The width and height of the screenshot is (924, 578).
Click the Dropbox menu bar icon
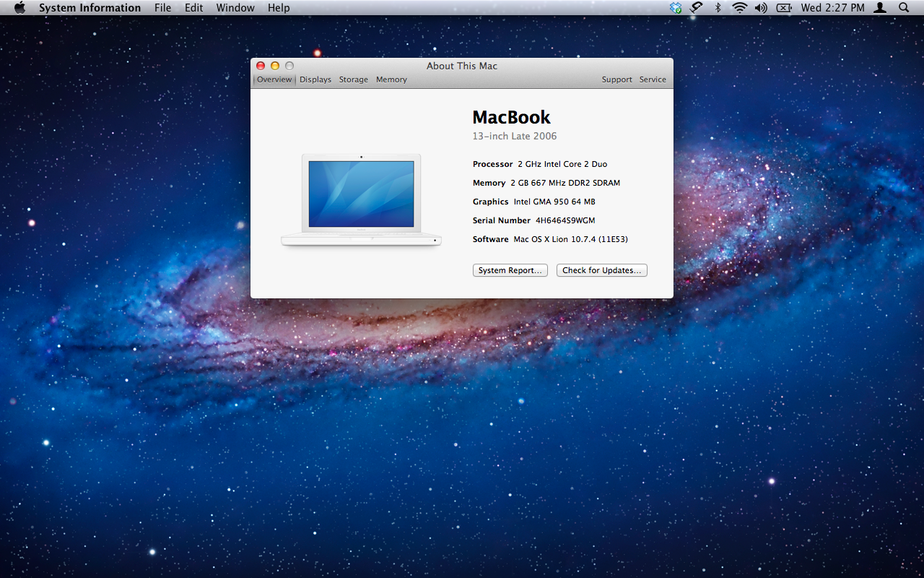[676, 8]
